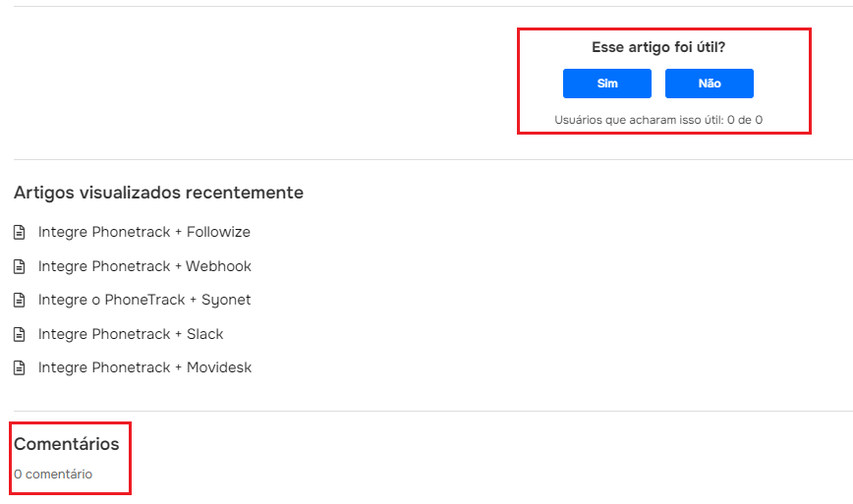Screen dimensions: 853x504
Task: Open the Integre Phonetrack + Movidesk article
Action: 144,368
